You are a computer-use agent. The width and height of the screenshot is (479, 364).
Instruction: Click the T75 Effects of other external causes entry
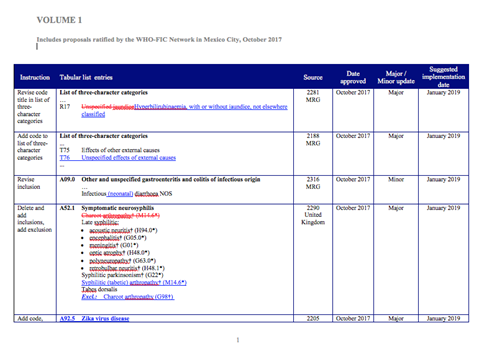110,150
